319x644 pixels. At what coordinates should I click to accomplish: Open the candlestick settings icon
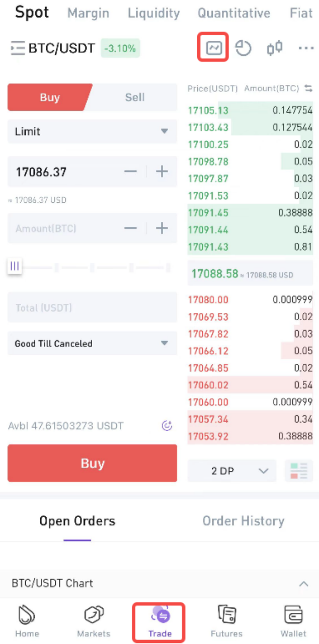coord(275,48)
